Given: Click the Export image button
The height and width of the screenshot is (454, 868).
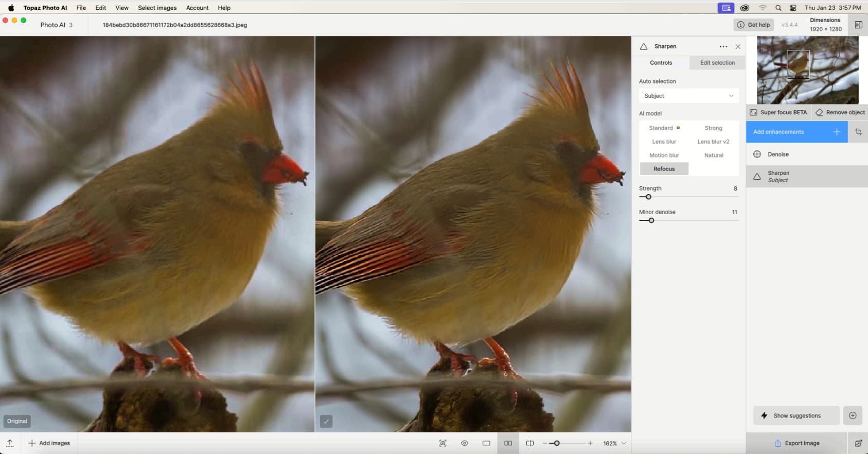Looking at the screenshot, I should (x=796, y=443).
